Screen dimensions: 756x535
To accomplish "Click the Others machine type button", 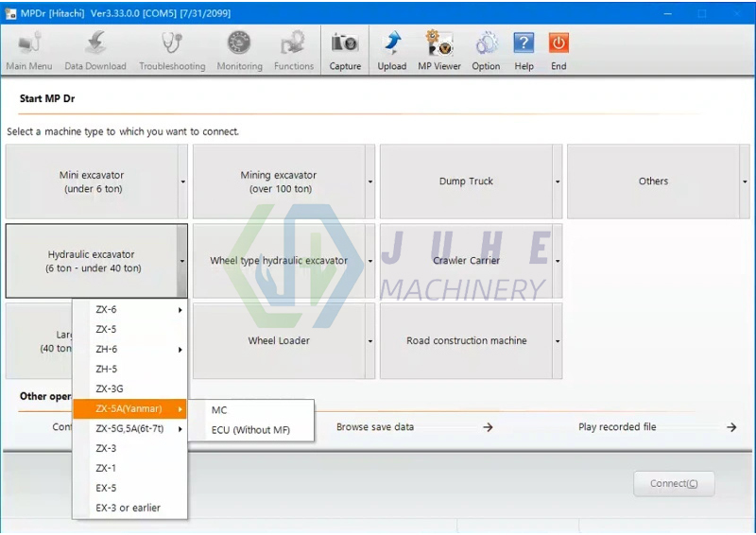I will click(x=652, y=181).
